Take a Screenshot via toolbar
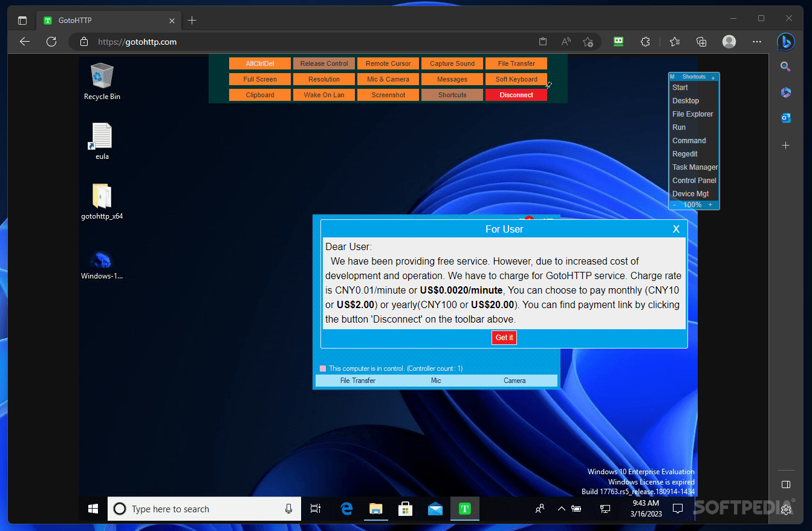 pyautogui.click(x=388, y=95)
